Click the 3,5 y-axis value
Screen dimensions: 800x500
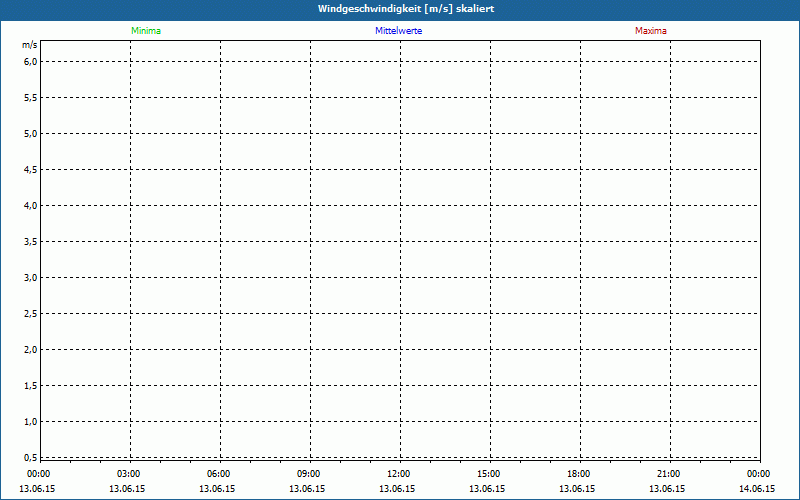pyautogui.click(x=31, y=241)
